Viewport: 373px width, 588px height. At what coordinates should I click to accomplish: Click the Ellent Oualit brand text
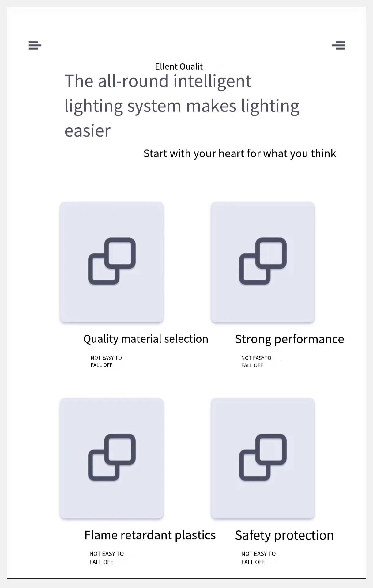179,66
